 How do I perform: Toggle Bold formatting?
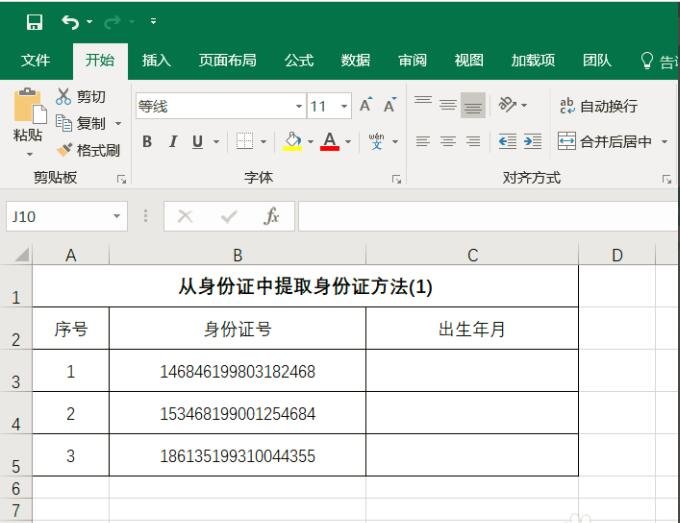(x=147, y=141)
